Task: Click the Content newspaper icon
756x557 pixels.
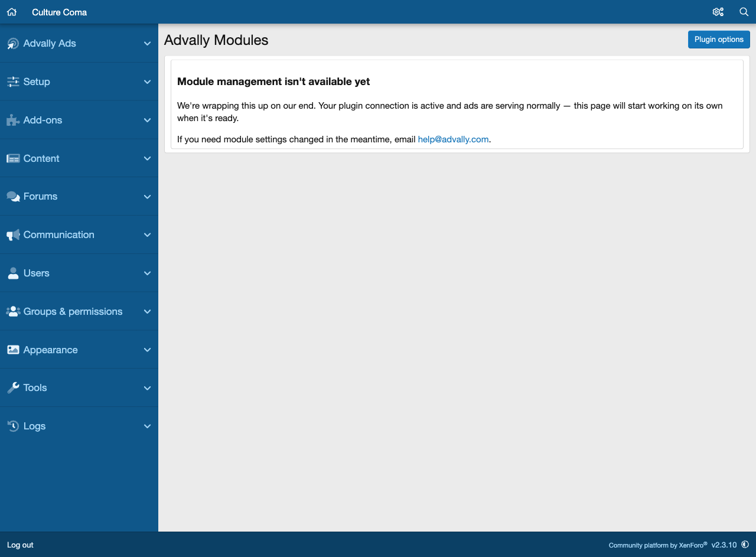Action: (x=13, y=158)
